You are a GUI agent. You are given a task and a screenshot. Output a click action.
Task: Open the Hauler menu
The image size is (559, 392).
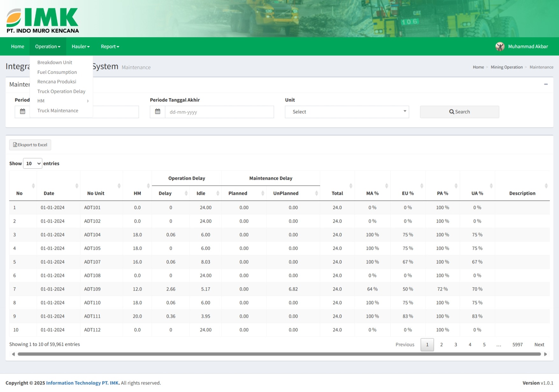click(81, 46)
